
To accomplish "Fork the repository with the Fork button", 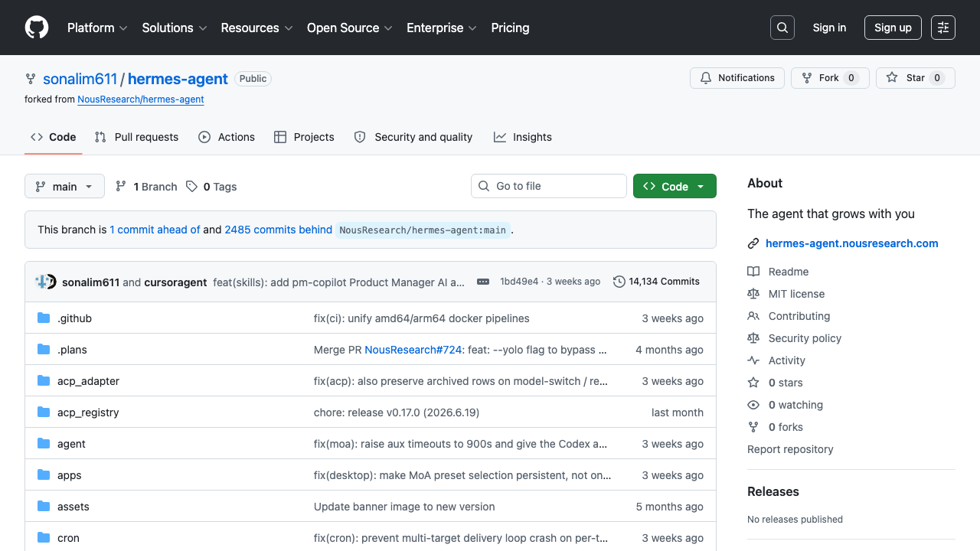I will point(830,78).
